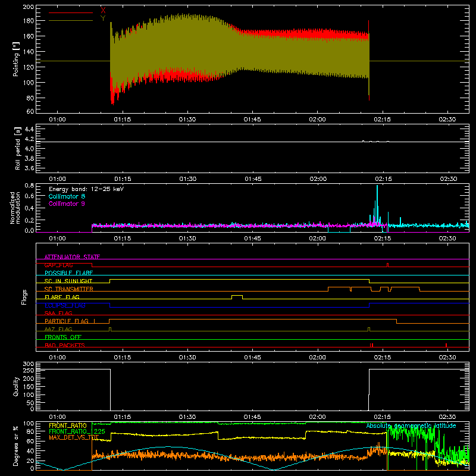This screenshot has height=476, width=476.
Task: Click the 'Absolute geomagnetic latitude' label
Action: click(x=411, y=425)
